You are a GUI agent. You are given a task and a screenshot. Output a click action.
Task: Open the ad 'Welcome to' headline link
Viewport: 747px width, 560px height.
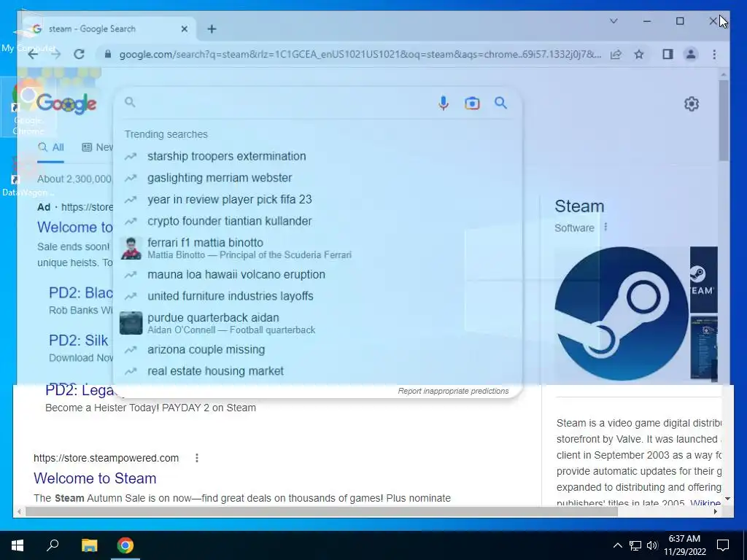pyautogui.click(x=75, y=227)
